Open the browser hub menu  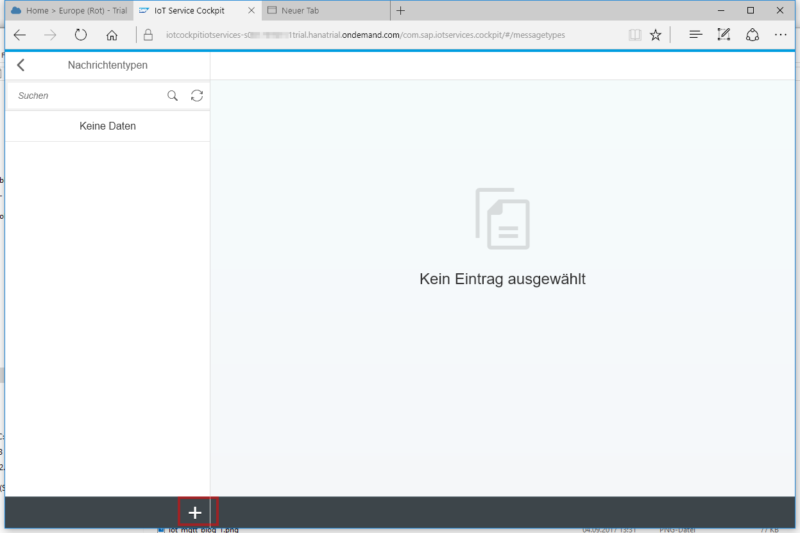coord(695,35)
